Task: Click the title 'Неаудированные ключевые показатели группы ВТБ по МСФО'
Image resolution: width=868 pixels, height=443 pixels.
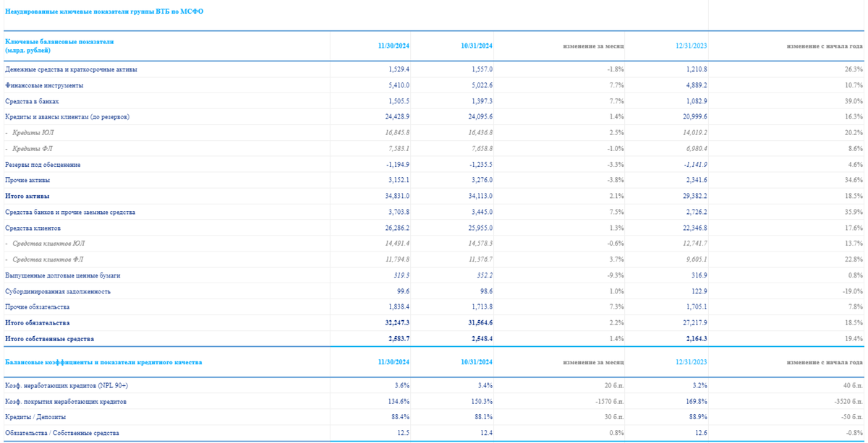Action: (104, 12)
